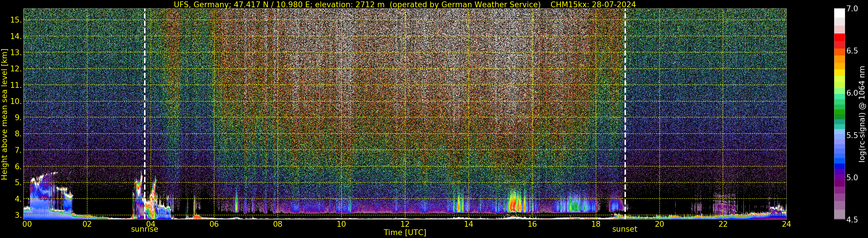The height and width of the screenshot is (238, 868).
Task: Click the '8.' height tick label
Action: point(18,134)
